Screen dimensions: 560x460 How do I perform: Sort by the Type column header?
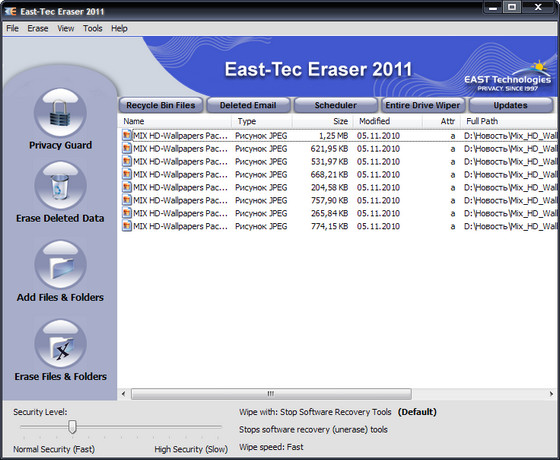tap(262, 121)
